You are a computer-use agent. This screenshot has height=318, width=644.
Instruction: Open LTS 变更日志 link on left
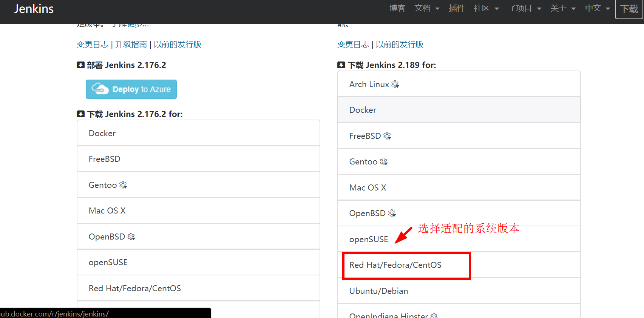[93, 45]
